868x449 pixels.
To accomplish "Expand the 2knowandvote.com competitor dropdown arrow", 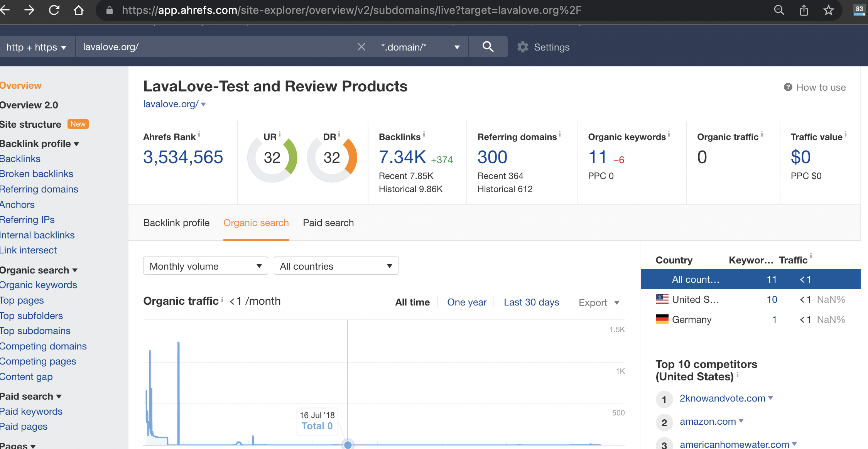I will 771,398.
